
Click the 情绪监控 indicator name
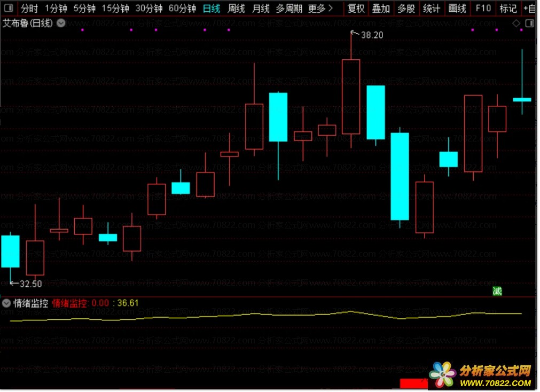tap(30, 303)
